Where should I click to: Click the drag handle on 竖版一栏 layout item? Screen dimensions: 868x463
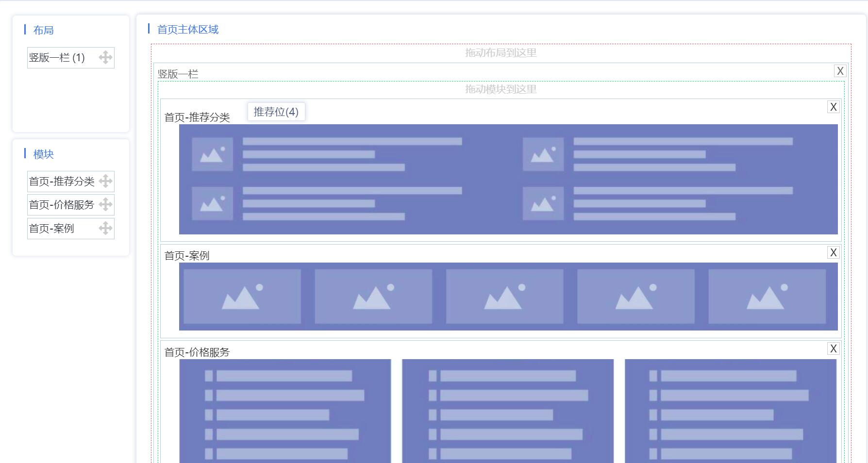click(x=105, y=58)
